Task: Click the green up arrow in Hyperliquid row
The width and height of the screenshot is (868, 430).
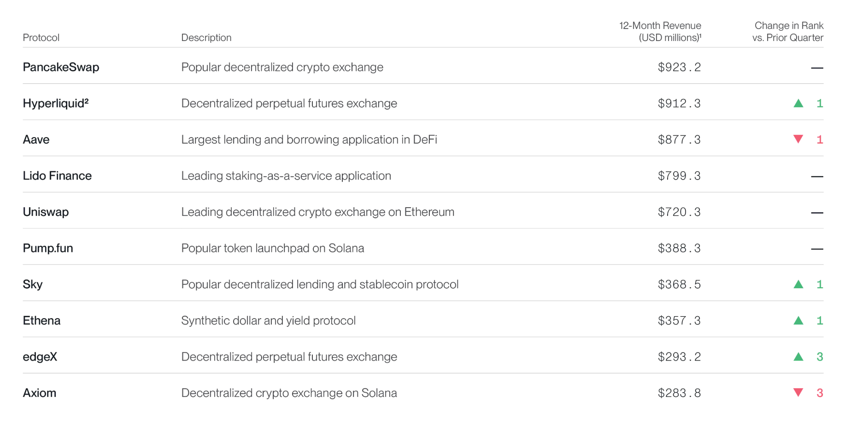Action: (x=798, y=103)
